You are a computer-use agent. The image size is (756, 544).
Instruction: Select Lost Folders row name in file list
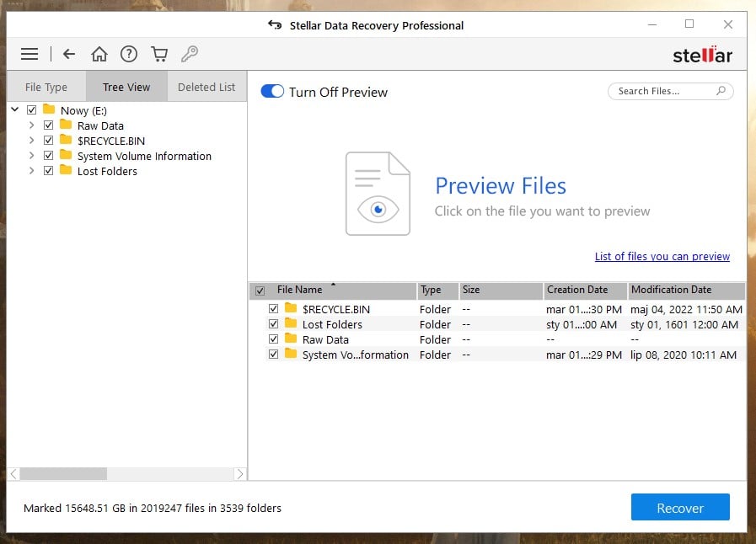coord(332,324)
